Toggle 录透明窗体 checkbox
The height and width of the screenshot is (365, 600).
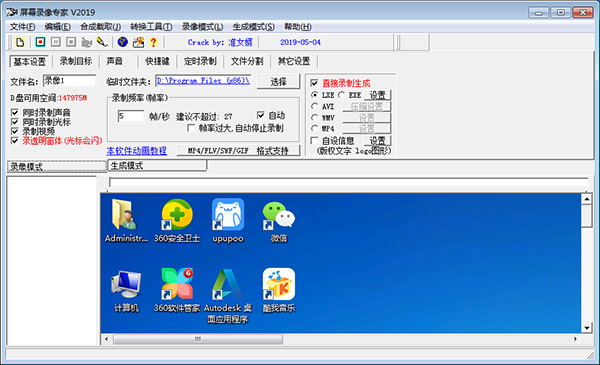(x=15, y=141)
